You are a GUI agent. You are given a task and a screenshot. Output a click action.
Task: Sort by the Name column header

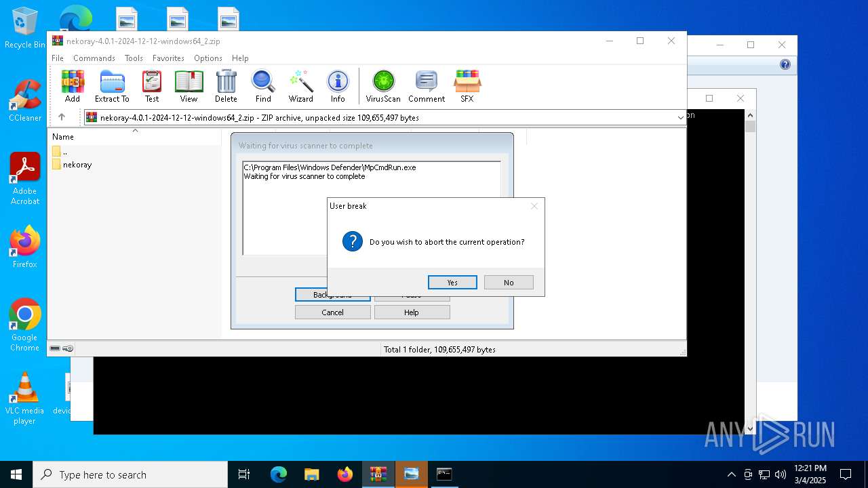[x=63, y=137]
